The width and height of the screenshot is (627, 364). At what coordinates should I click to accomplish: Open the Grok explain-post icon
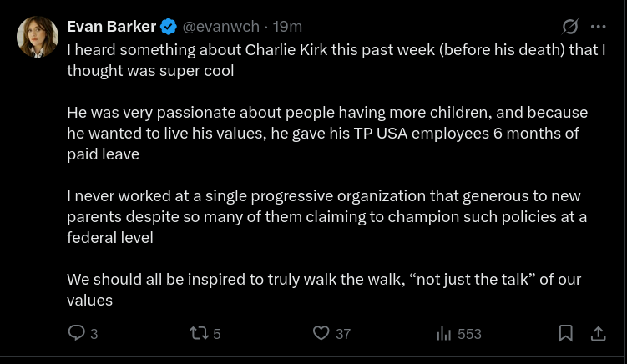point(570,27)
